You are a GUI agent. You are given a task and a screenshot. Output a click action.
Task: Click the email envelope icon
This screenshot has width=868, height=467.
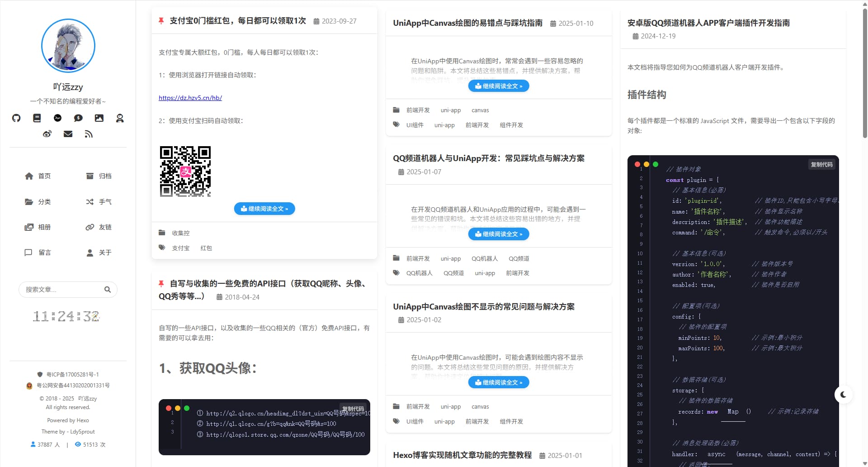[x=68, y=134]
